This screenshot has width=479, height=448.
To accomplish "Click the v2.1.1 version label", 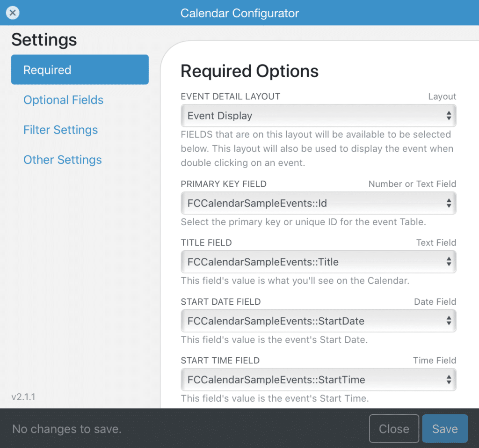I will (x=23, y=397).
